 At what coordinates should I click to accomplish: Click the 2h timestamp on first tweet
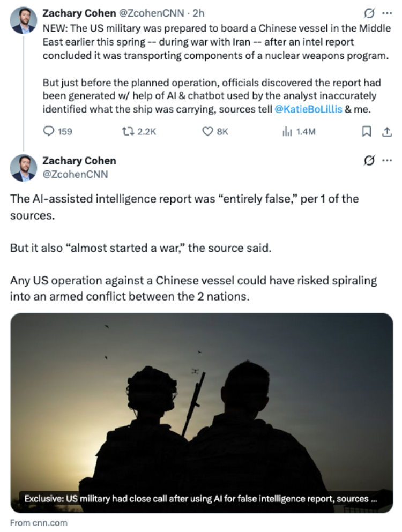199,13
